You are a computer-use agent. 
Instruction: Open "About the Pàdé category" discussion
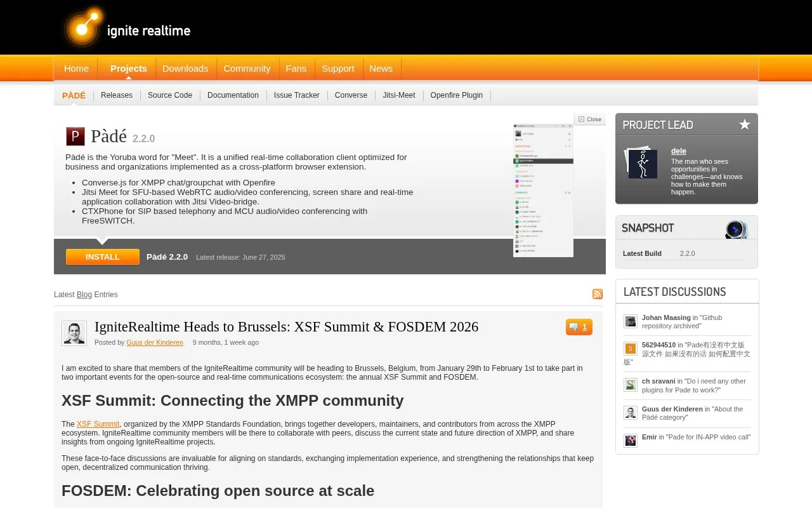(x=692, y=413)
